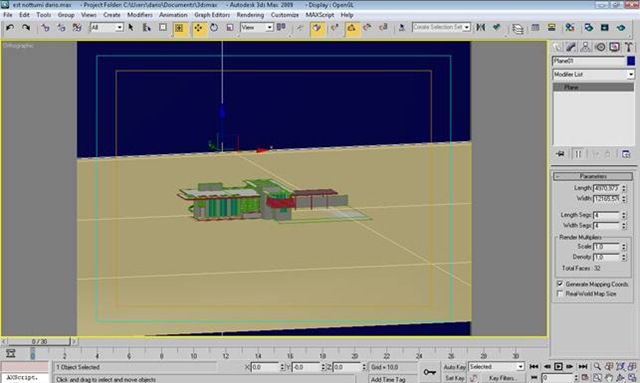Click the Zoom magnifier viewport control
Screen dimensions: 640x383
(x=597, y=366)
